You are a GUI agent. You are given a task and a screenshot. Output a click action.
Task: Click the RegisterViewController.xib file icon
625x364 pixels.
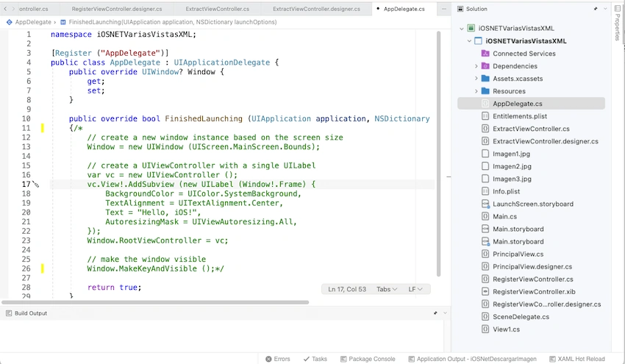[x=485, y=292]
